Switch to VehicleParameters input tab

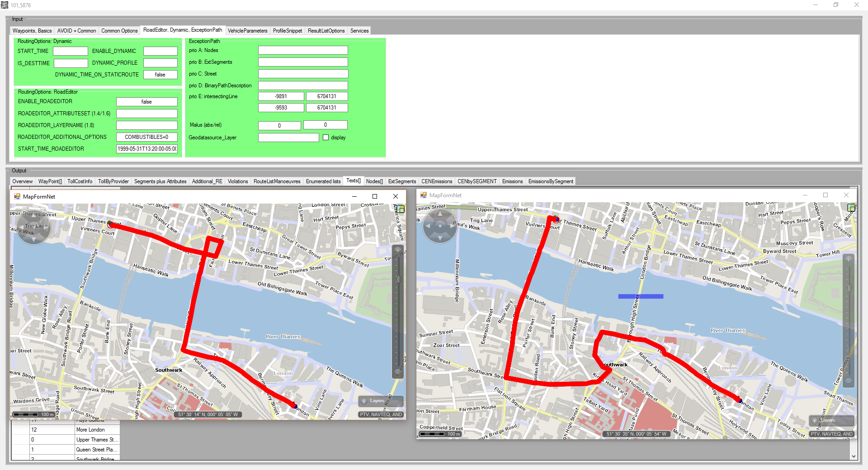pyautogui.click(x=247, y=31)
